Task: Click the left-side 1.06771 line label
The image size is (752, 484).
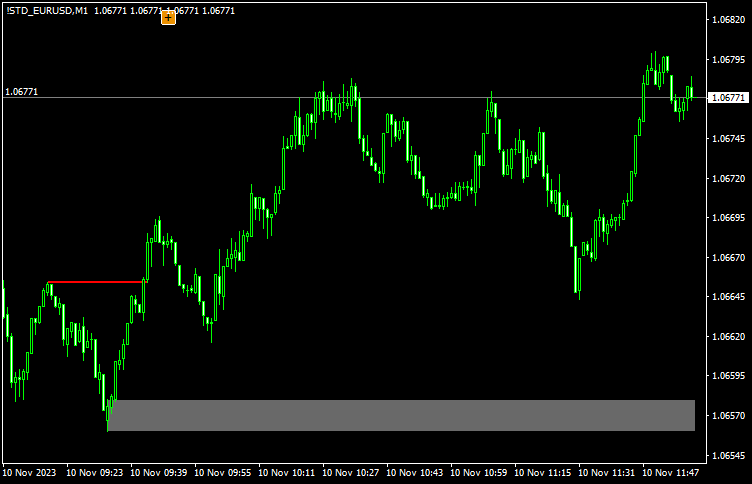Action: coord(22,91)
